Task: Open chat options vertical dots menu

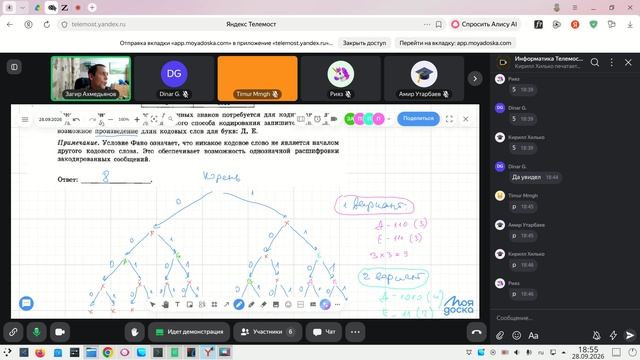Action: coord(611,62)
